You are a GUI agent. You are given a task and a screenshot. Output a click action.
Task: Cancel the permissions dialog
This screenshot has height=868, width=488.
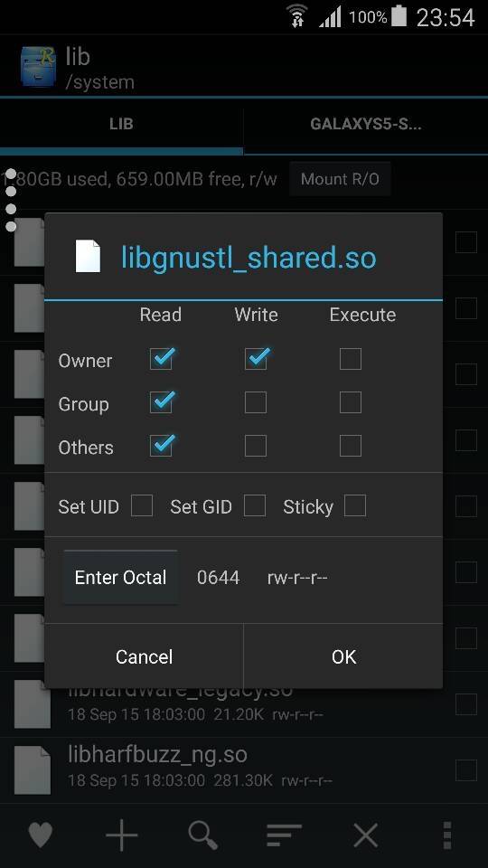pos(144,656)
